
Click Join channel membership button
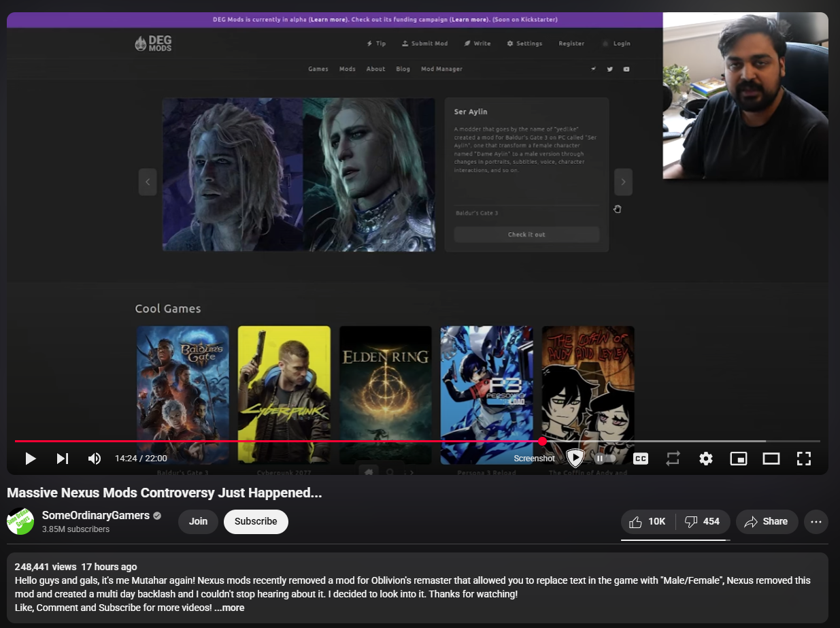(198, 522)
